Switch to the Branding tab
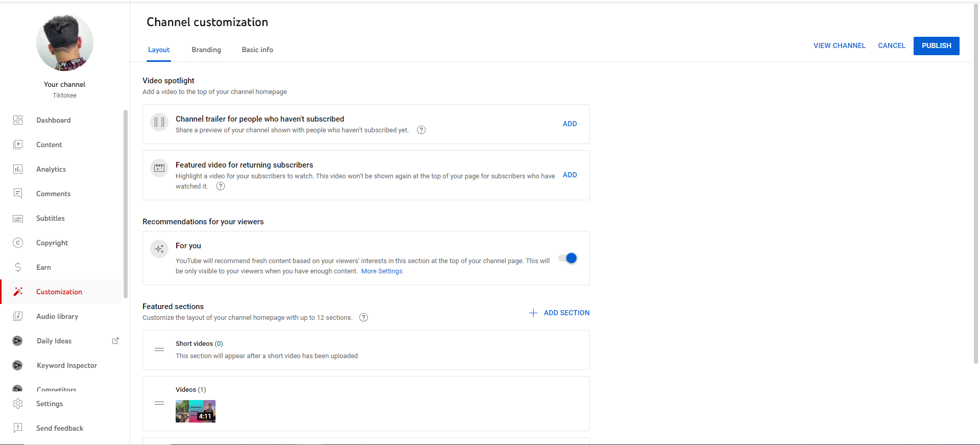The width and height of the screenshot is (980, 445). click(206, 50)
